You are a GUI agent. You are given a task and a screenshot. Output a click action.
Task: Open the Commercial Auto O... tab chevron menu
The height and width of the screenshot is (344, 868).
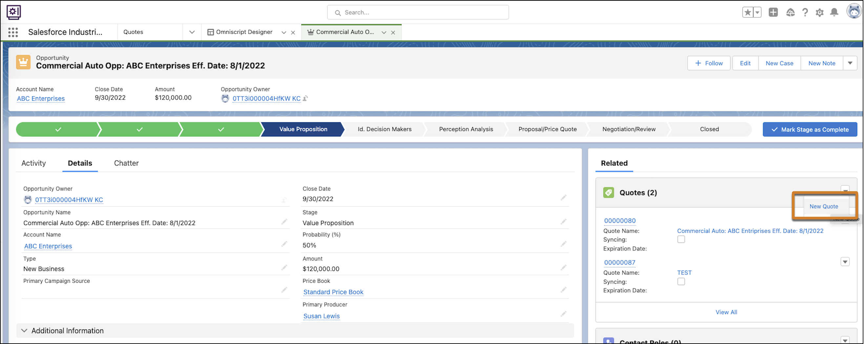384,33
